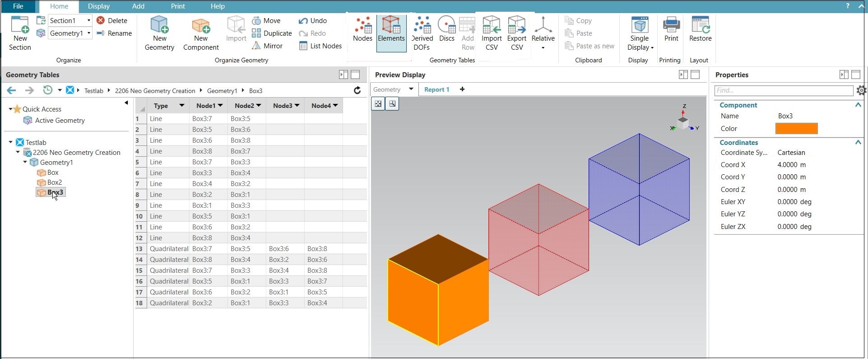Show the Discs table
This screenshot has height=359, width=868.
446,30
